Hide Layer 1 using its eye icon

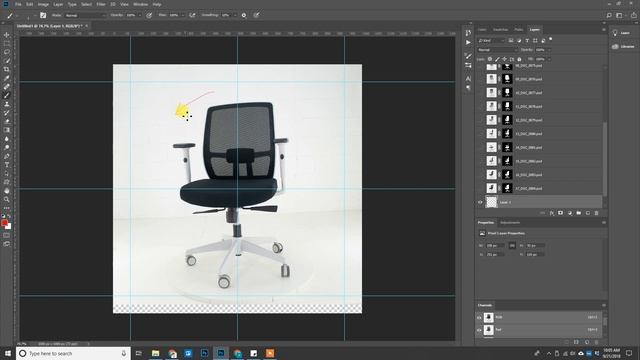pos(480,202)
